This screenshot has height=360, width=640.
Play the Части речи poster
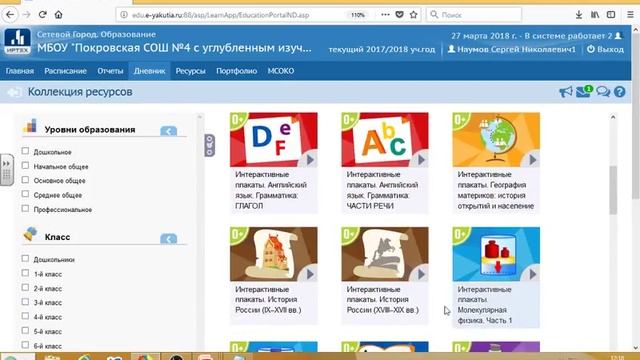(x=422, y=160)
